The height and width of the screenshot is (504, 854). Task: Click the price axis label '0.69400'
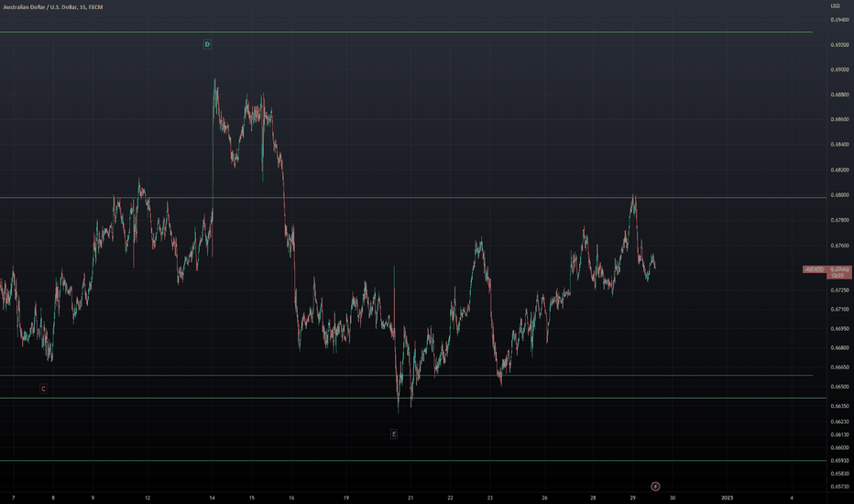coord(839,20)
